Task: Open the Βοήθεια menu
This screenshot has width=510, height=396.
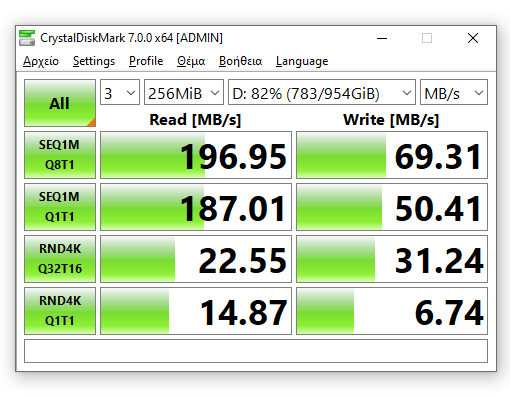Action: pyautogui.click(x=240, y=61)
